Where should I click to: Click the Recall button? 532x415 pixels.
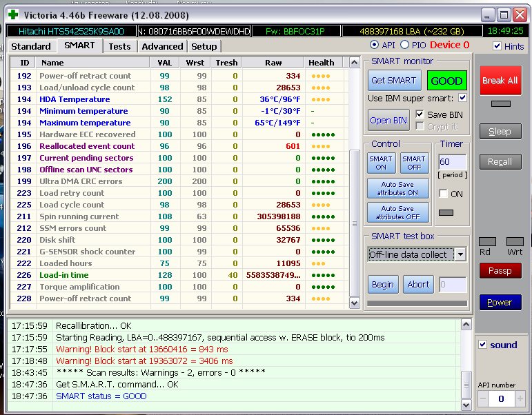coord(500,162)
